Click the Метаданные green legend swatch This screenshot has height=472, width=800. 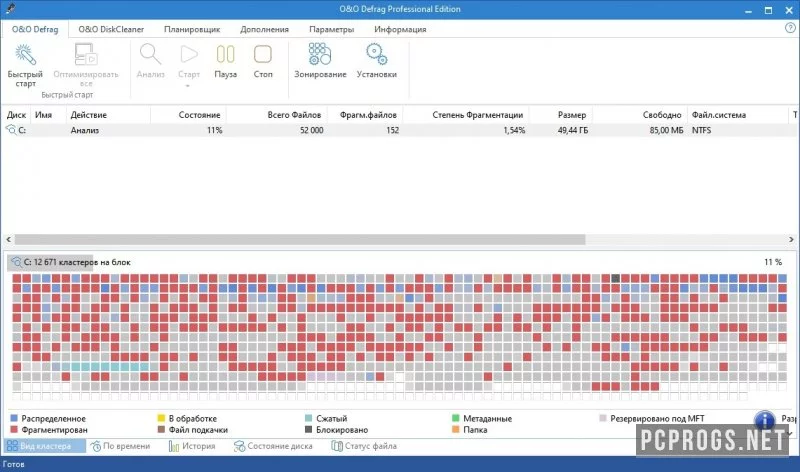pos(456,418)
